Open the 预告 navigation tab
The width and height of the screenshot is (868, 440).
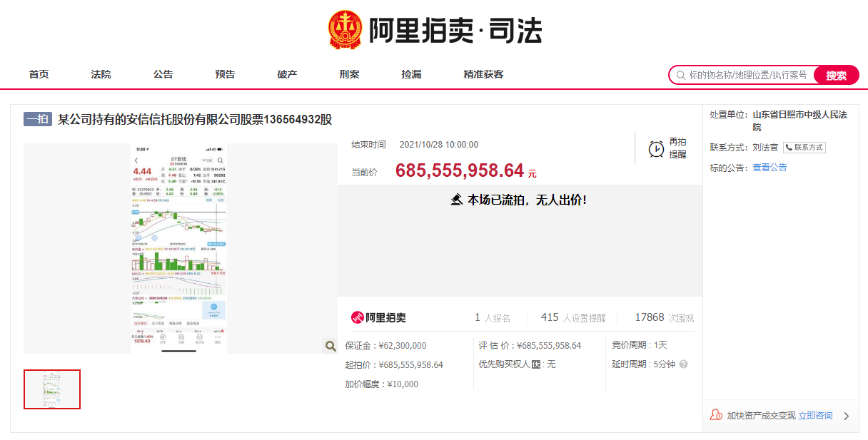226,74
